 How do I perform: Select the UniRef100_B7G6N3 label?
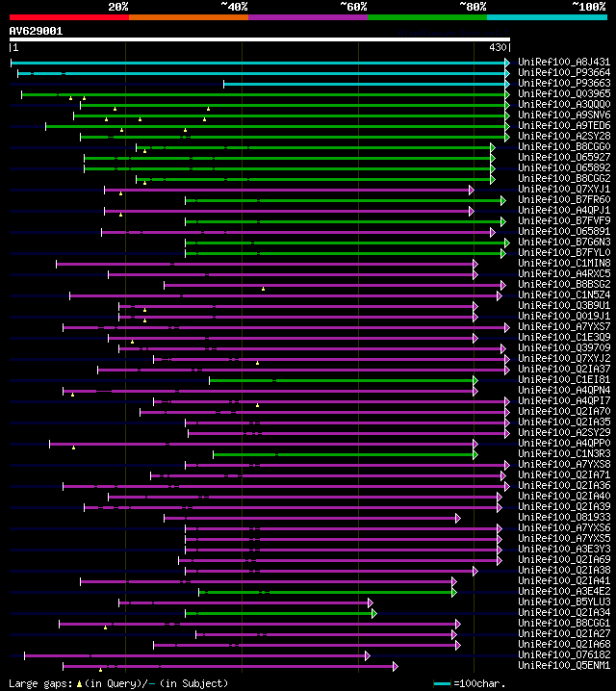tap(564, 242)
